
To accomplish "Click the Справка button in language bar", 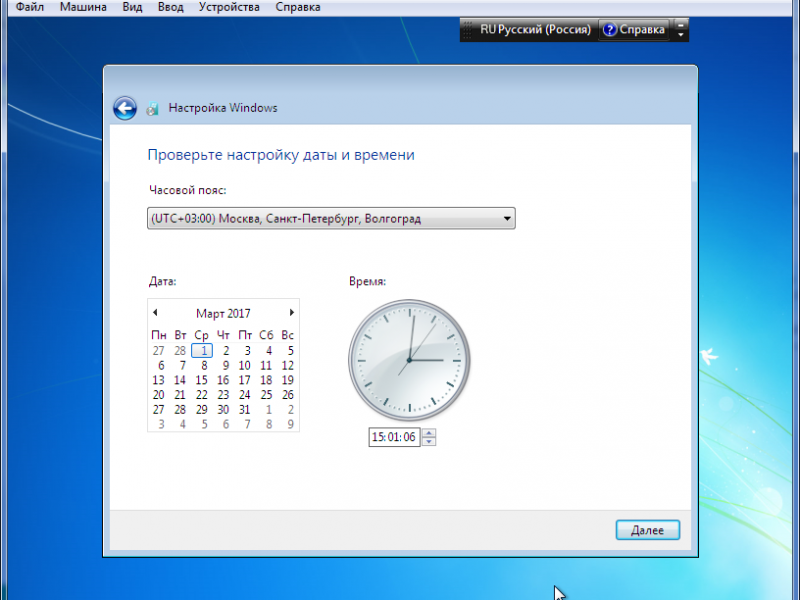I will point(634,30).
